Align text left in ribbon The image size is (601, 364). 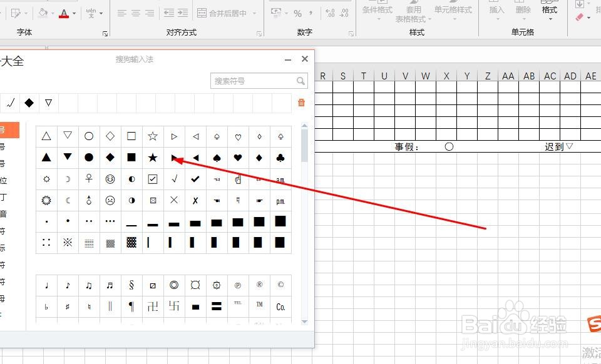(122, 13)
